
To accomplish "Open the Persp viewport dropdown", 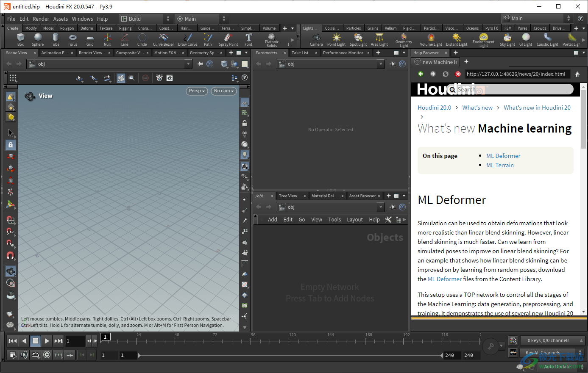I will click(197, 91).
